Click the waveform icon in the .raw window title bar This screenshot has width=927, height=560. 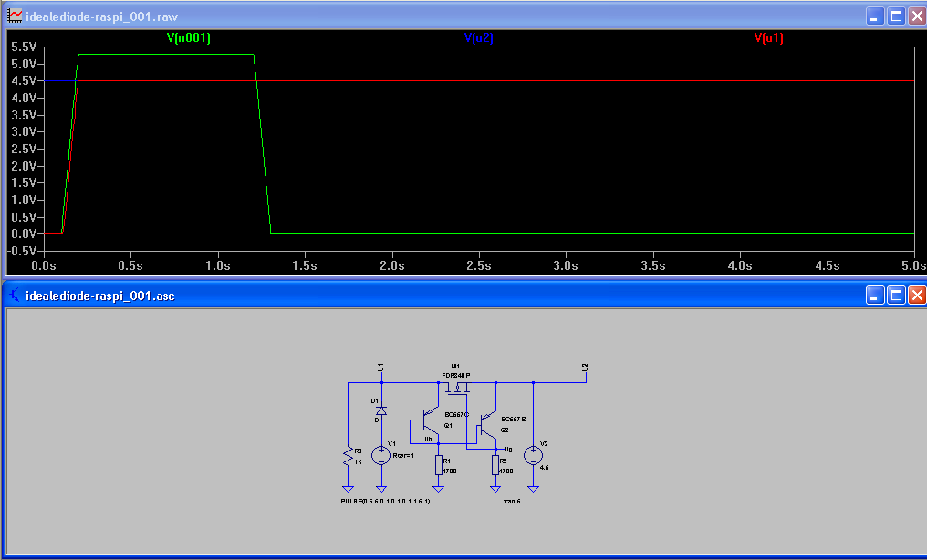[15, 16]
